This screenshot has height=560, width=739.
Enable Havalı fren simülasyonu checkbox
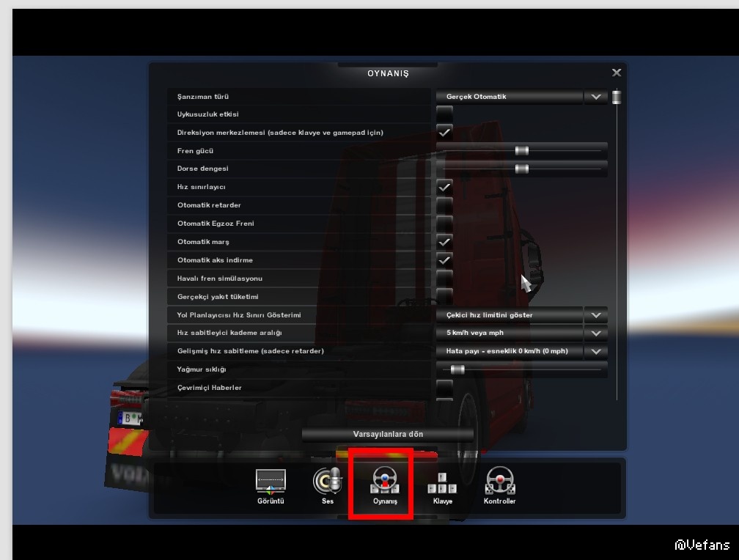(x=444, y=279)
